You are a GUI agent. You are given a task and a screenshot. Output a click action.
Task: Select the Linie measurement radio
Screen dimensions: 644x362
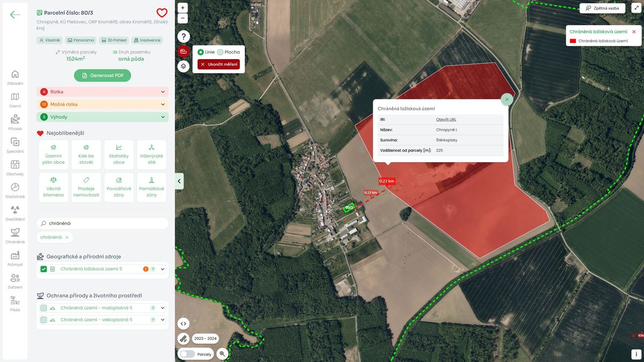(201, 52)
